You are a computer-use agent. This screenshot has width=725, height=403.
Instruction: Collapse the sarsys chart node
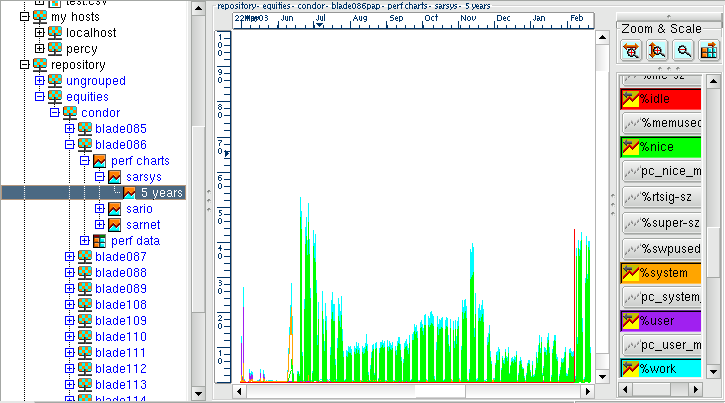point(99,177)
